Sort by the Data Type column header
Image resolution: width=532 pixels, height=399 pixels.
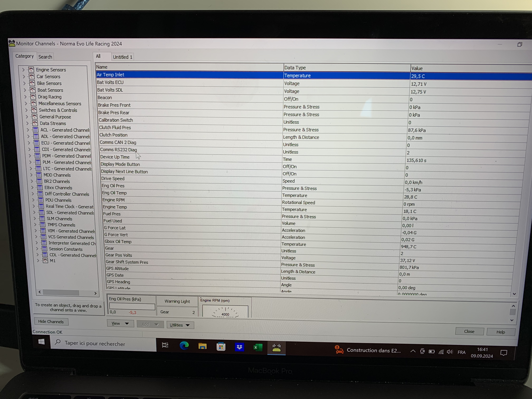coord(347,68)
